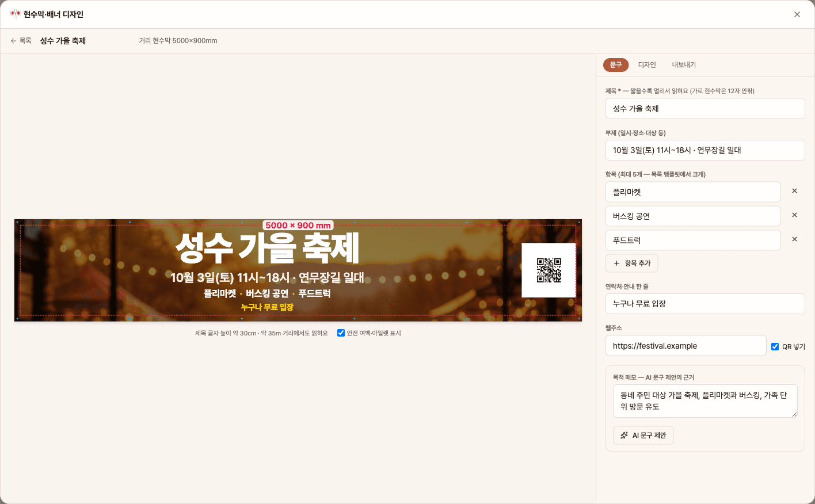Viewport: 815px width, 504px height.
Task: Close the 현수막·배너 디자인 window
Action: 797,14
